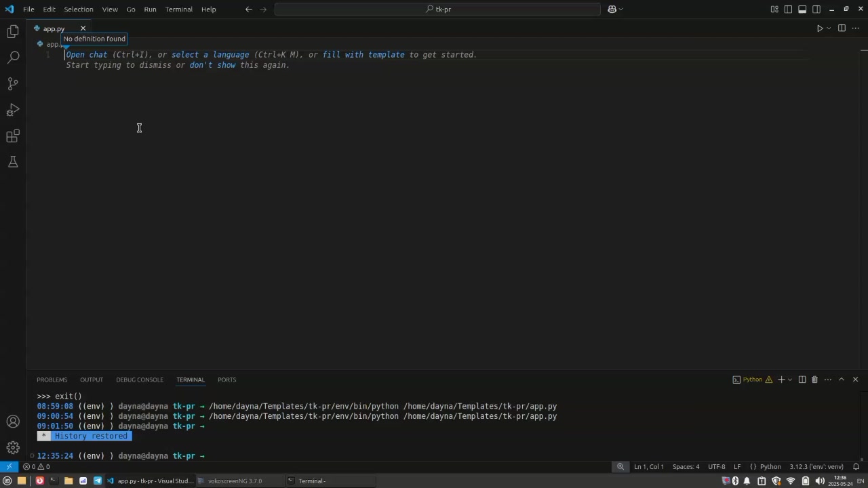The width and height of the screenshot is (868, 488).
Task: Open the Manage gear icon
Action: 13,447
